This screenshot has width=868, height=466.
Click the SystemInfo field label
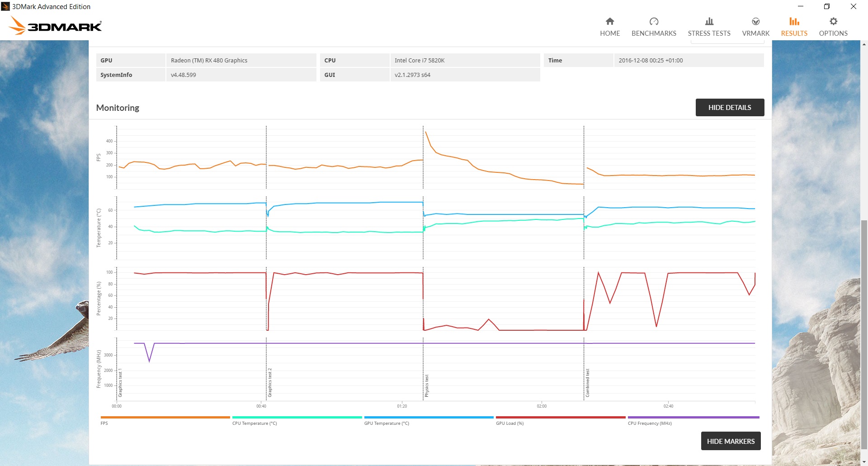point(116,75)
